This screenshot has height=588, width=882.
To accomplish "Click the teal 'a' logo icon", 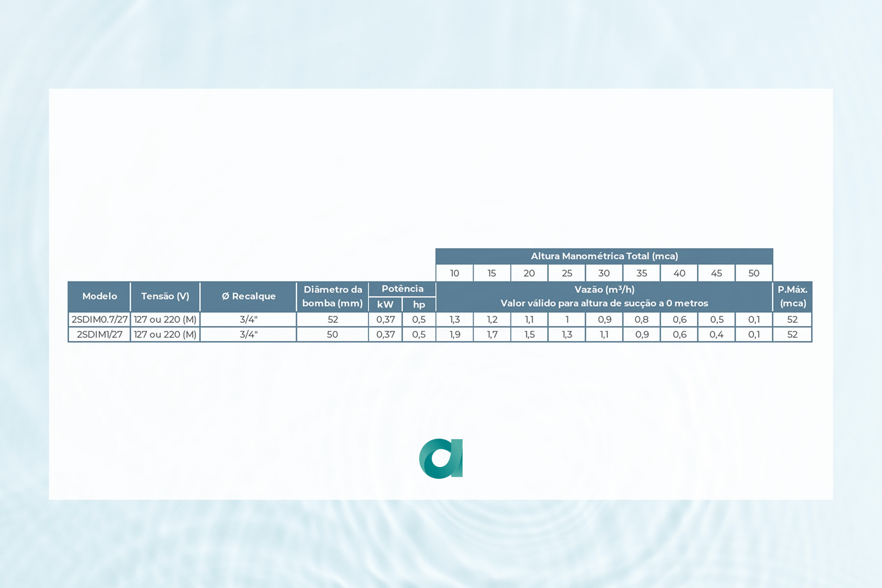I will click(441, 459).
